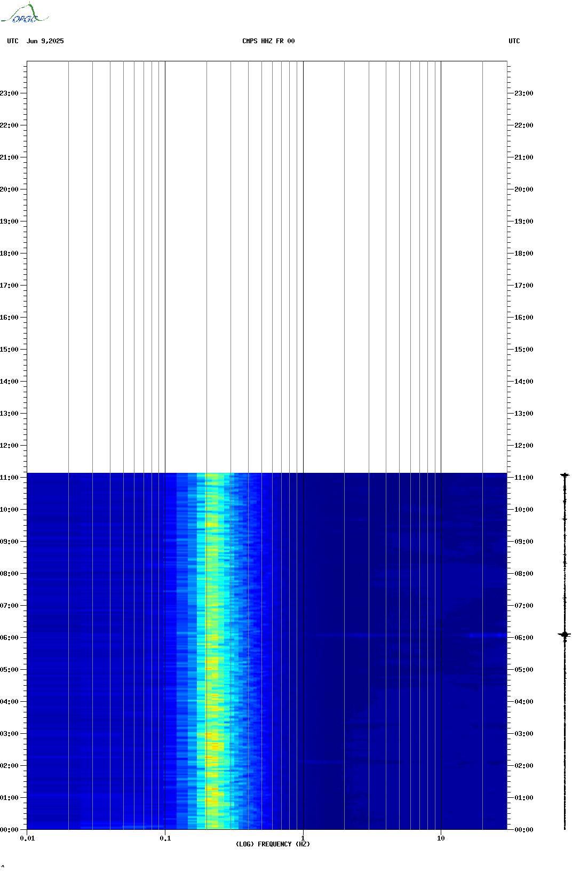Click the UTC label beside the date
588x872 pixels.
(x=13, y=41)
